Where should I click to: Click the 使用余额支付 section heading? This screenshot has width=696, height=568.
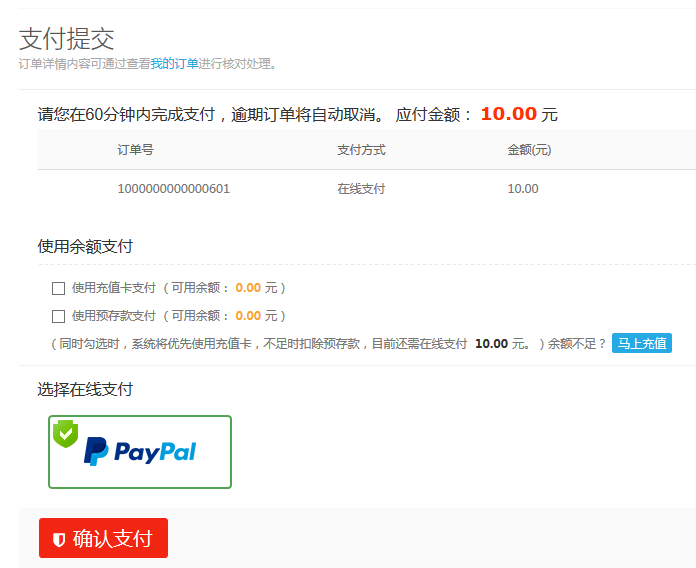(x=85, y=246)
